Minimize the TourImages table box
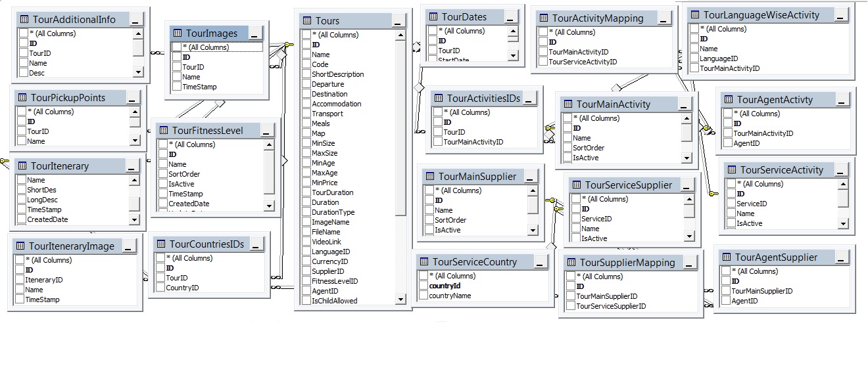868x377 pixels. tap(255, 33)
